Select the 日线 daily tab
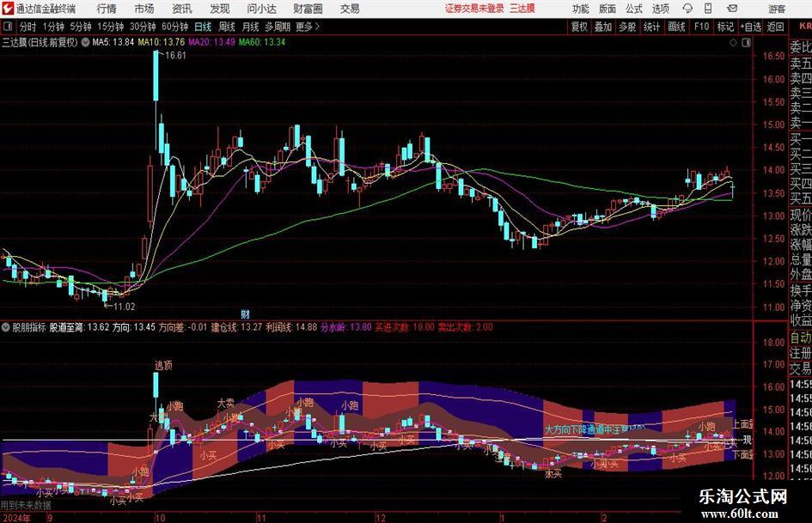The height and width of the screenshot is (523, 812). point(203,27)
